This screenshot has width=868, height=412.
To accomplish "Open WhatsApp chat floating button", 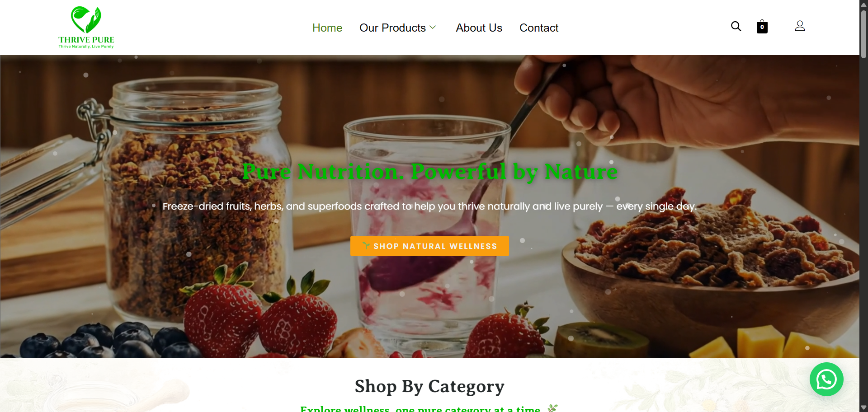I will pyautogui.click(x=826, y=379).
